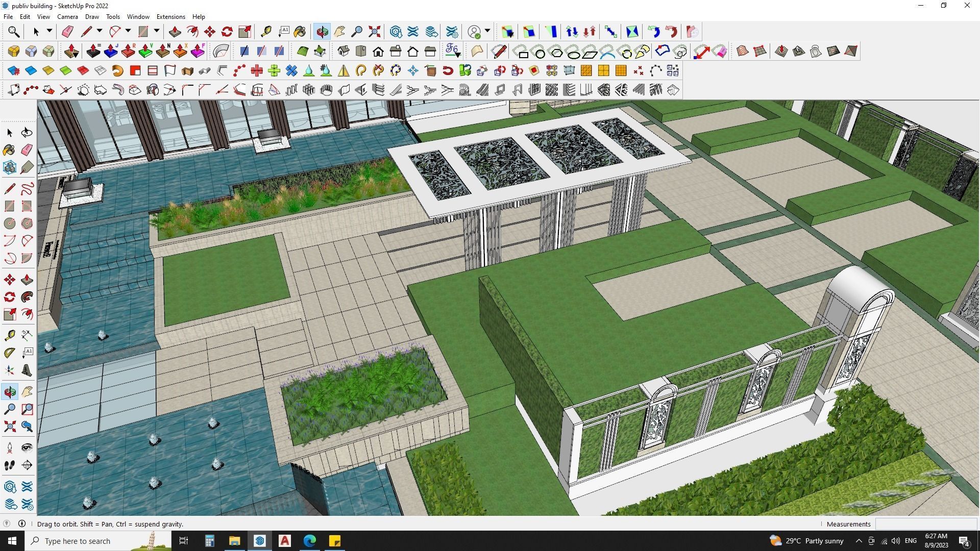Select the Polygon tool
Viewport: 980px width, 551px height.
tap(27, 223)
